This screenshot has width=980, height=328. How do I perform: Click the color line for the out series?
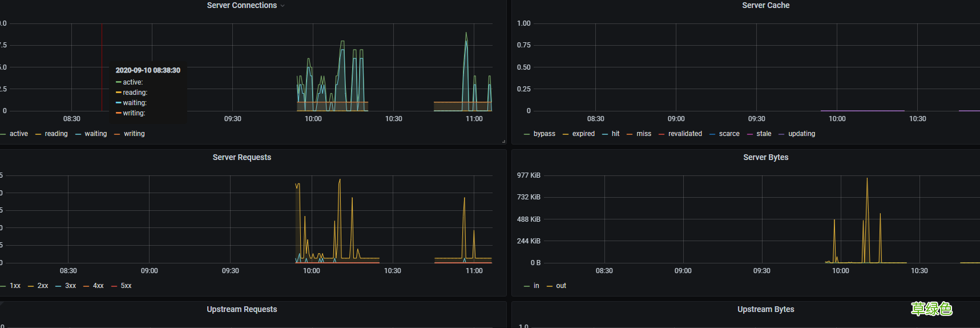click(550, 286)
